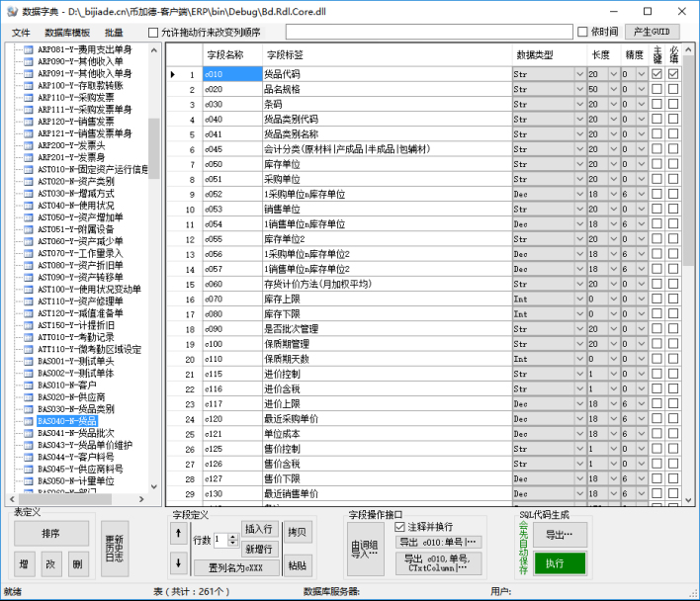700x601 pixels.
Task: Open the 批量 menu
Action: [x=114, y=33]
